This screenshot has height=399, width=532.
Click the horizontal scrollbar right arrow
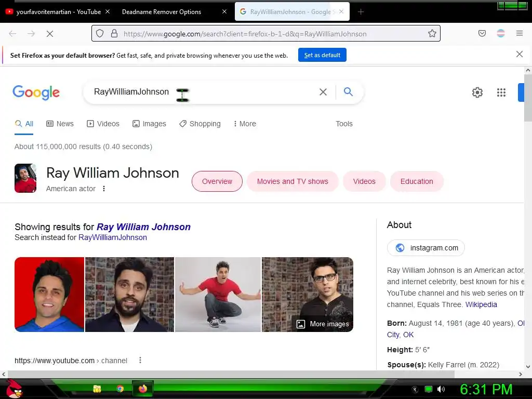[521, 374]
